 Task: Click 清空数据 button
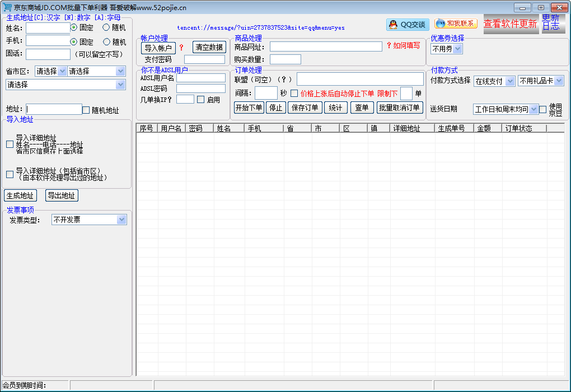point(209,47)
